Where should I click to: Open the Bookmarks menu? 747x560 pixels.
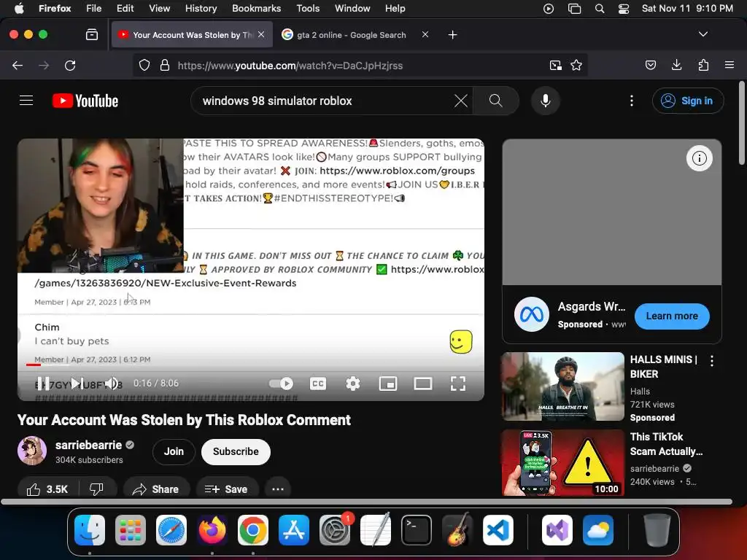point(256,9)
